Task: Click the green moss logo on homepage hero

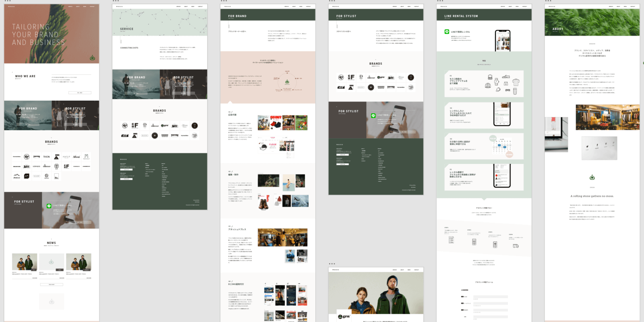Action: pos(92,57)
